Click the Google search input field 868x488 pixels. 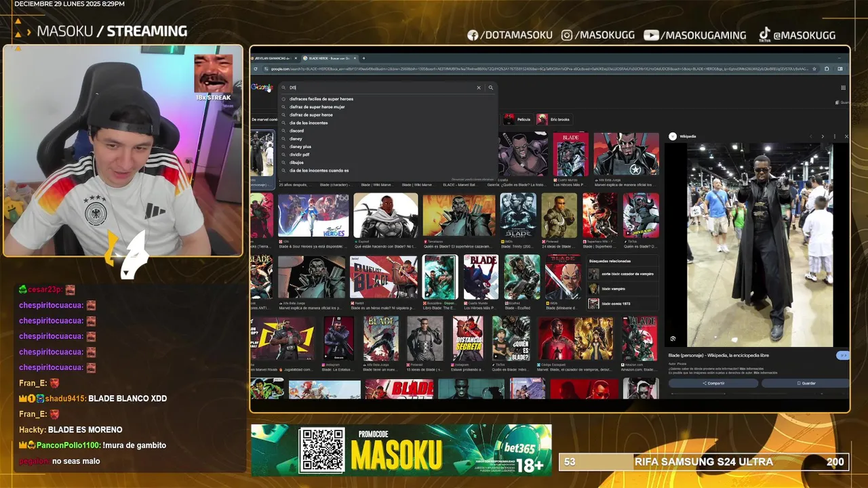tap(380, 87)
